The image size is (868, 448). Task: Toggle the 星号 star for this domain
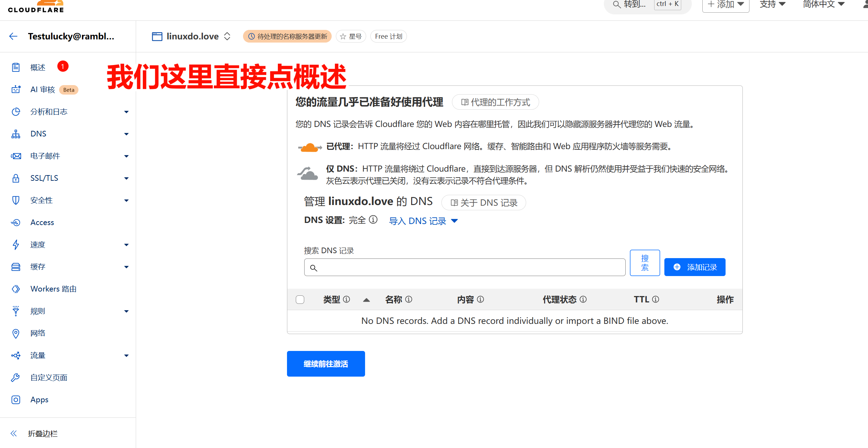pos(351,36)
